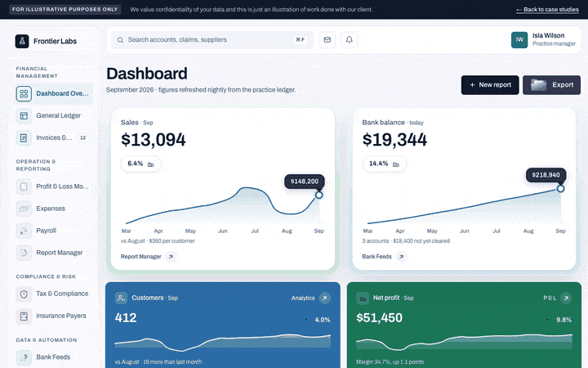Viewport: 588px width, 368px height.
Task: Click the $51,450 Net profit value
Action: pos(379,318)
